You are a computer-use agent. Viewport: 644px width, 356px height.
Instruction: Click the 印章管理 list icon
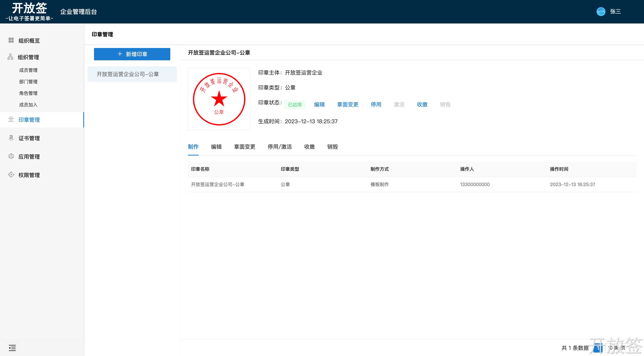pyautogui.click(x=11, y=119)
